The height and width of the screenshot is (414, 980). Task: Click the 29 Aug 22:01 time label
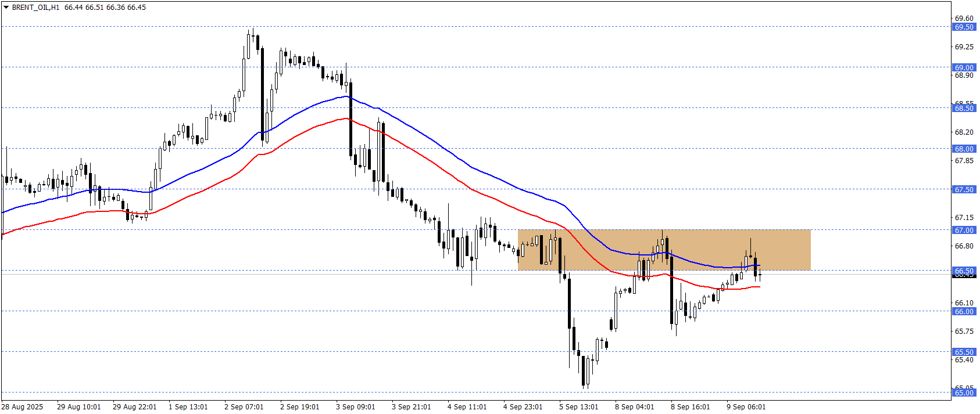(135, 407)
